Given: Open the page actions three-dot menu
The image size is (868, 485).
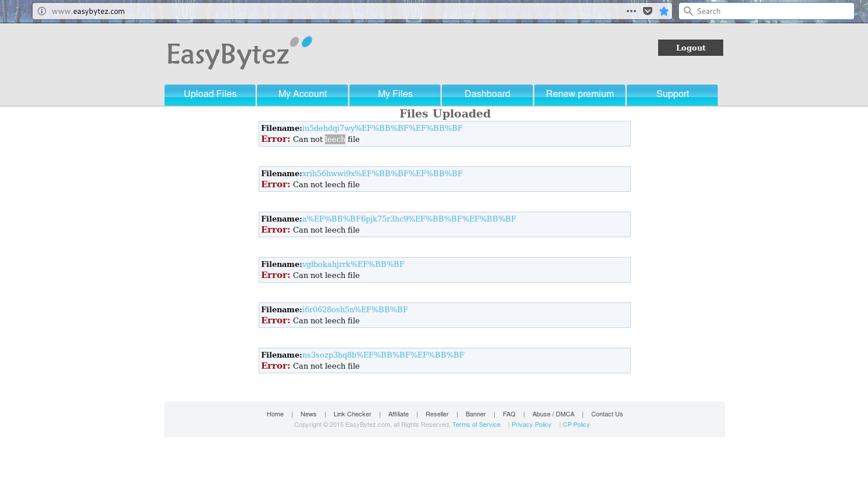Looking at the screenshot, I should tap(631, 11).
